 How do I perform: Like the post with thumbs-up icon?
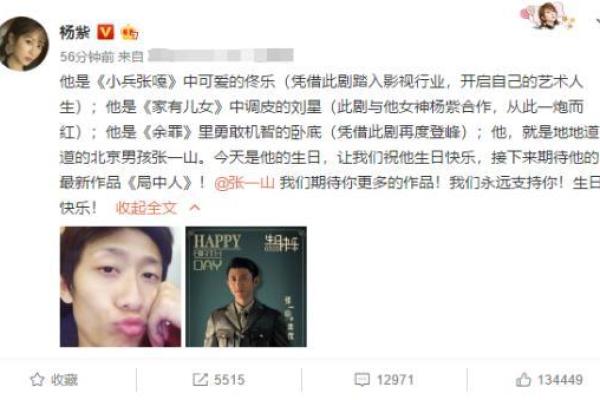[523, 380]
